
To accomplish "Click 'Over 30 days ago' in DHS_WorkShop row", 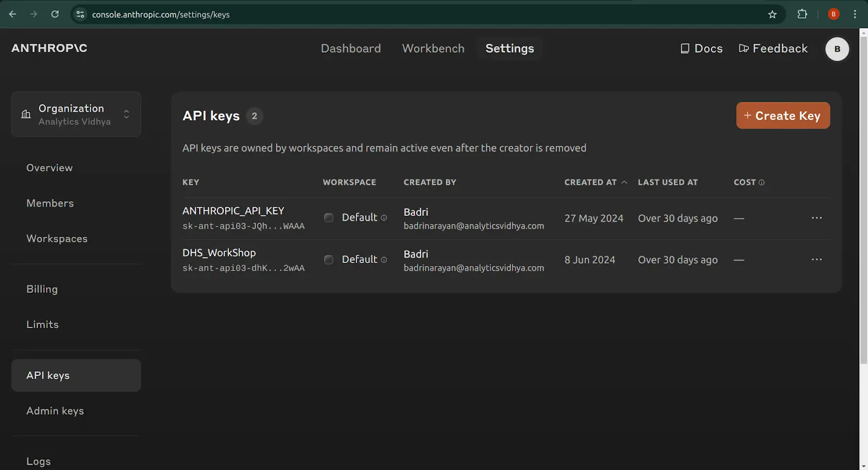I will point(678,260).
